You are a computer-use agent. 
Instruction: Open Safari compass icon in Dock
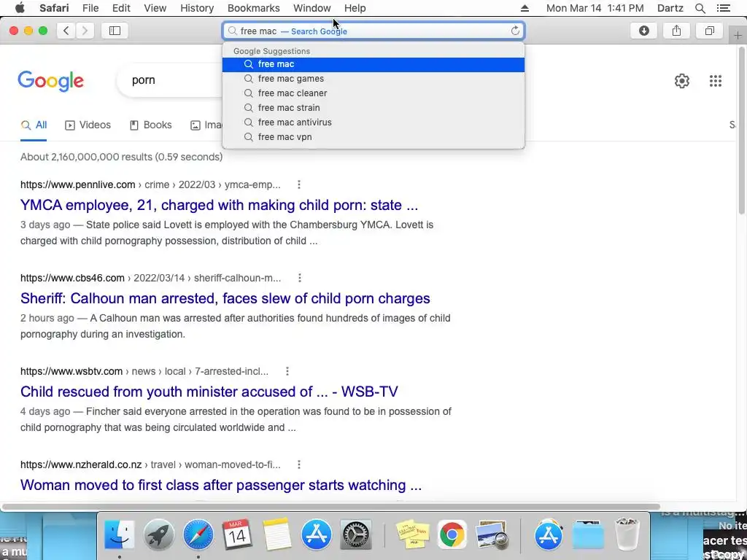198,534
